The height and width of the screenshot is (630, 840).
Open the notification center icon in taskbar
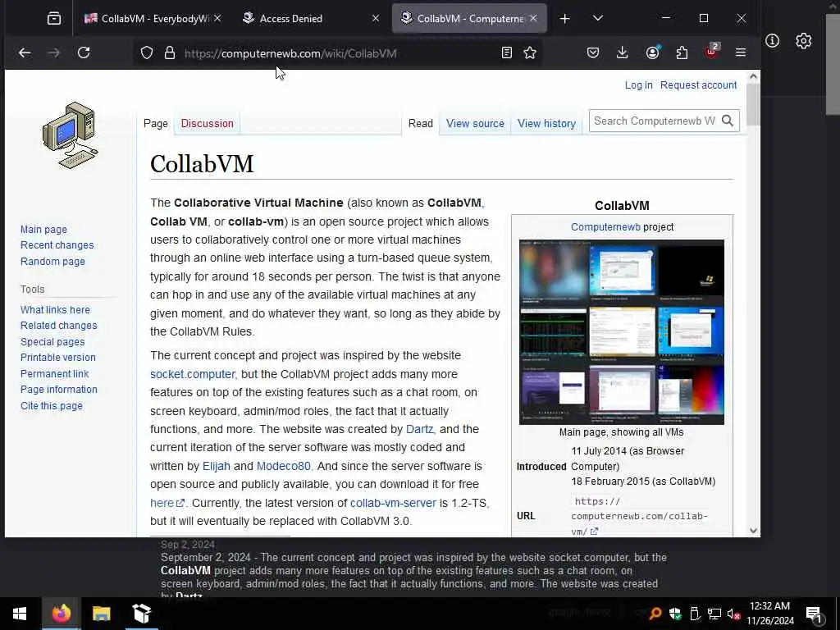pyautogui.click(x=815, y=614)
